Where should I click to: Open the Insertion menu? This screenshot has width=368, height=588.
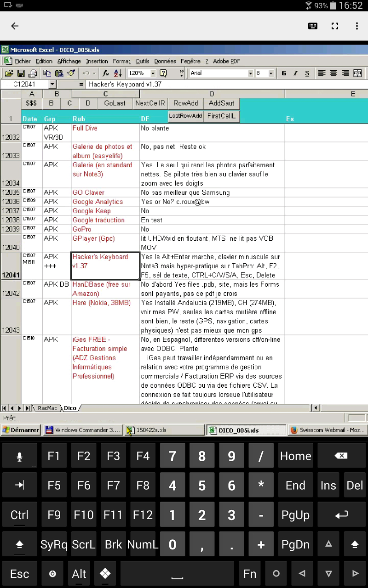click(97, 61)
